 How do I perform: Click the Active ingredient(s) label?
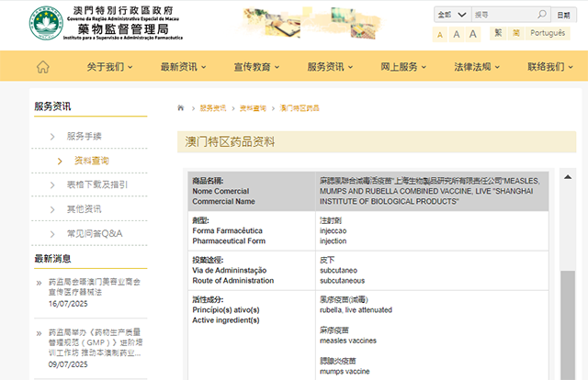click(x=226, y=320)
